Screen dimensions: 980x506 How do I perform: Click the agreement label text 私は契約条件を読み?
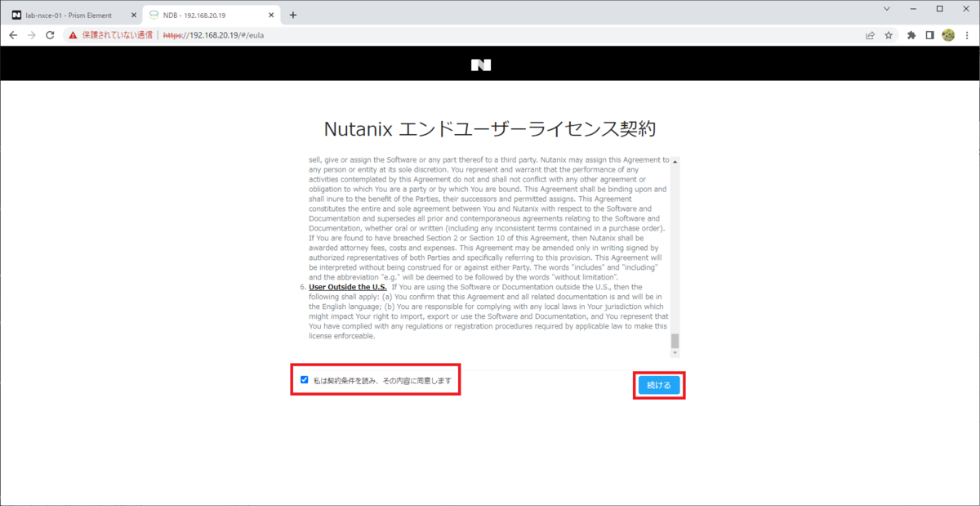point(381,381)
